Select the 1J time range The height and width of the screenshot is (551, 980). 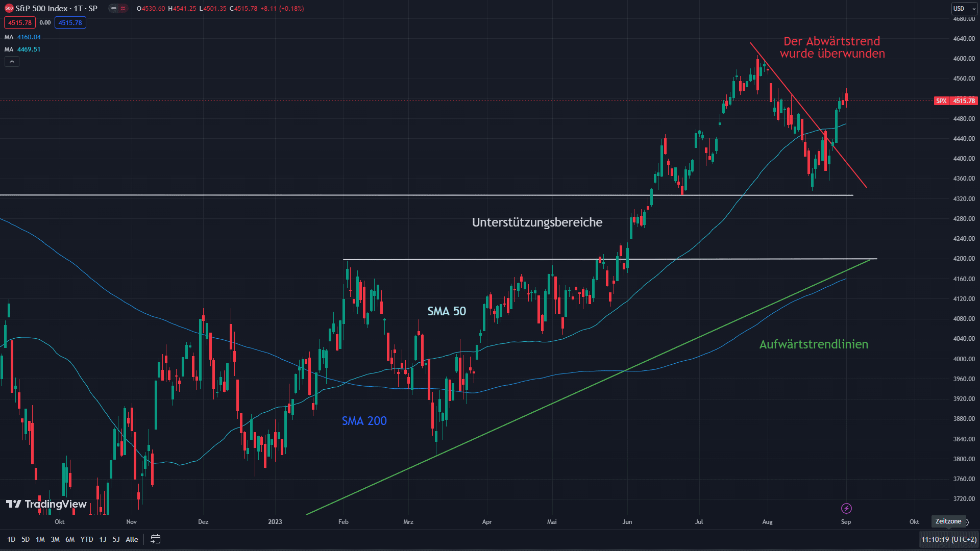(103, 539)
